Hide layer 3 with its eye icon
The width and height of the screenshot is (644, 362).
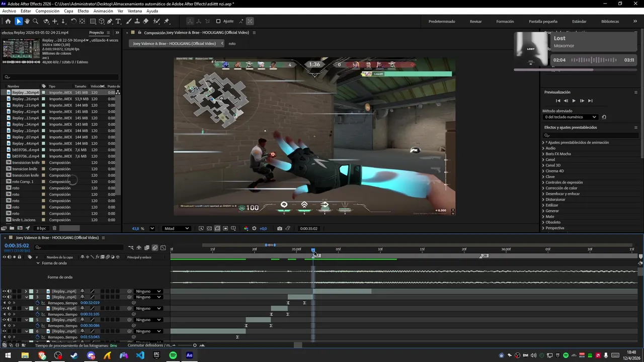(4, 297)
